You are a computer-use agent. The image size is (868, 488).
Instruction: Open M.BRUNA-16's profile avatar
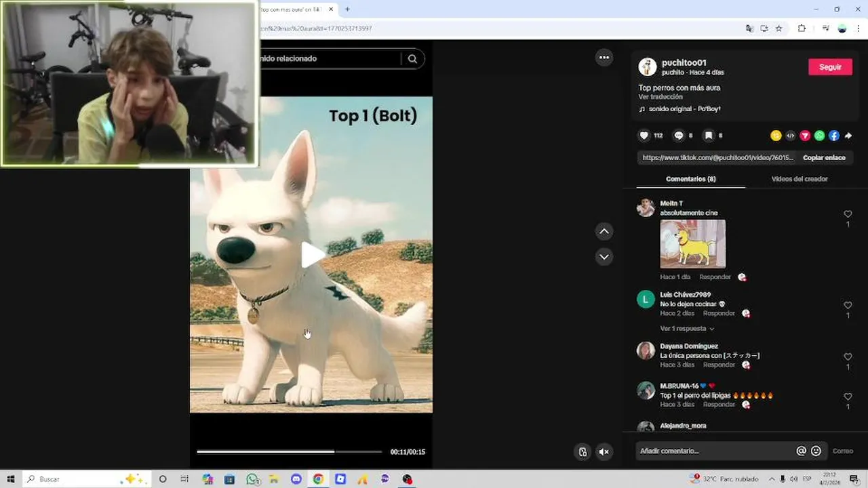[646, 390]
